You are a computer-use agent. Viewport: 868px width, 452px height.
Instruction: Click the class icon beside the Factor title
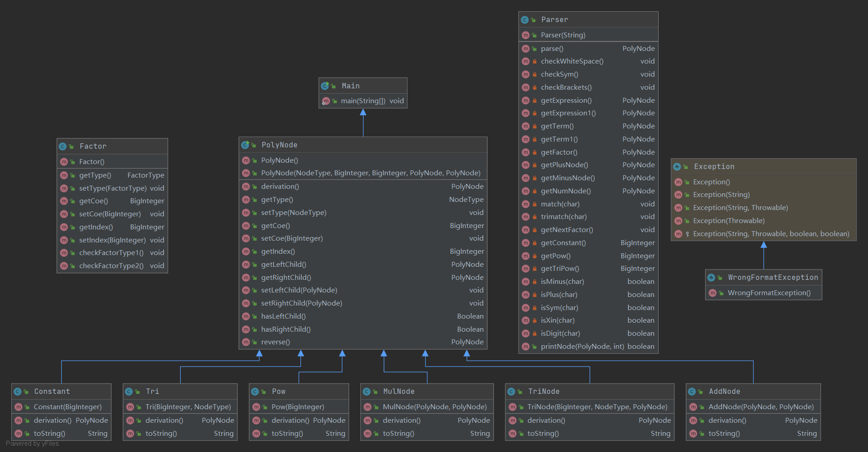63,146
